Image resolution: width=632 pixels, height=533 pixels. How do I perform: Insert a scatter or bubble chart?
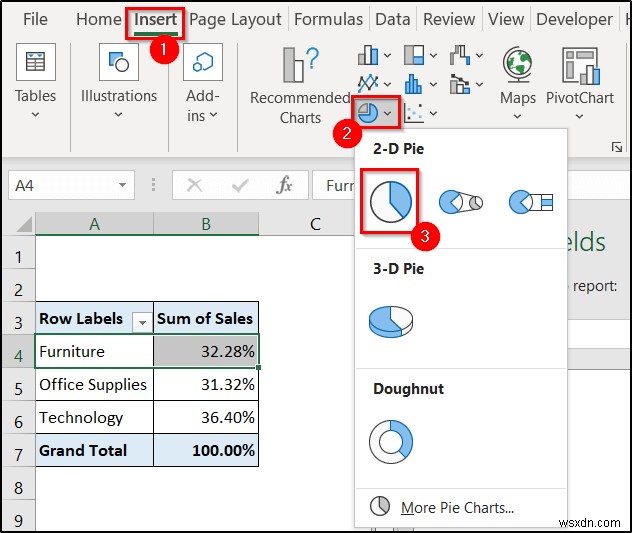pyautogui.click(x=414, y=113)
